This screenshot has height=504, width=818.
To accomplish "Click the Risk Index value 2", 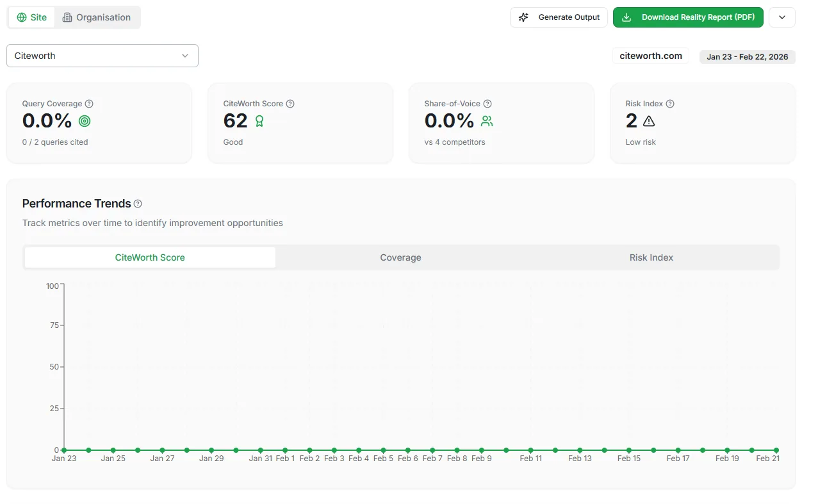I will click(632, 120).
